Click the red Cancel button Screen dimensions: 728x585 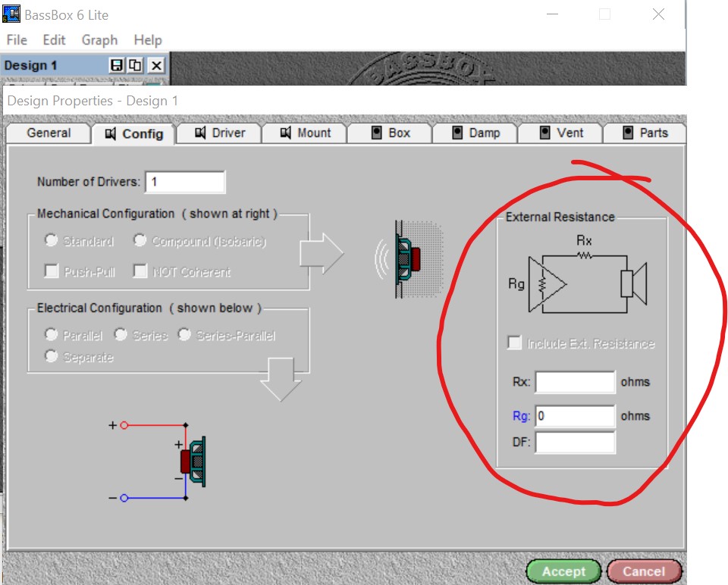click(x=644, y=571)
